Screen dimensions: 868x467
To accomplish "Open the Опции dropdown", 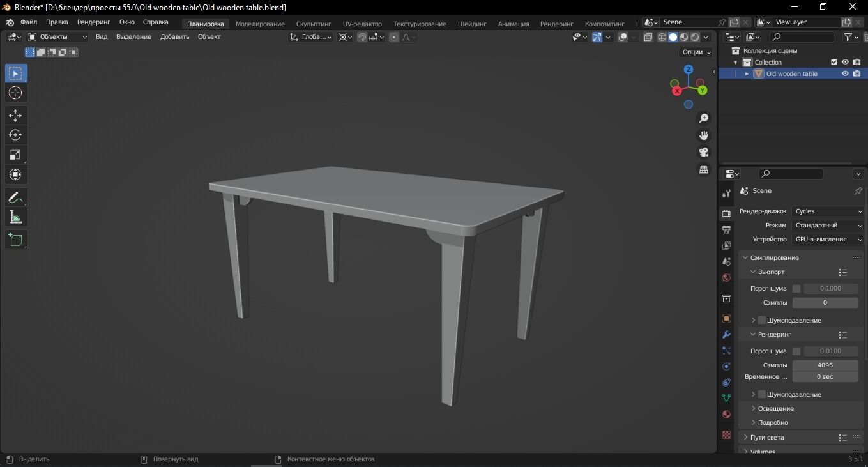I will [x=696, y=52].
